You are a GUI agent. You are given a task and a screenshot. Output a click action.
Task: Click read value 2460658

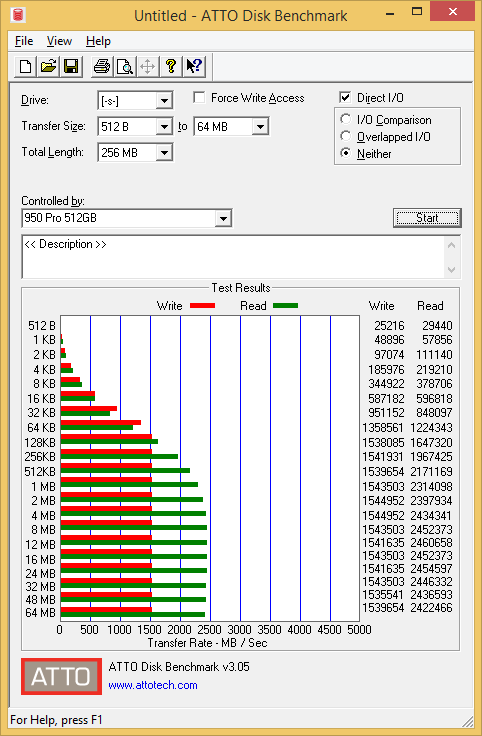431,543
